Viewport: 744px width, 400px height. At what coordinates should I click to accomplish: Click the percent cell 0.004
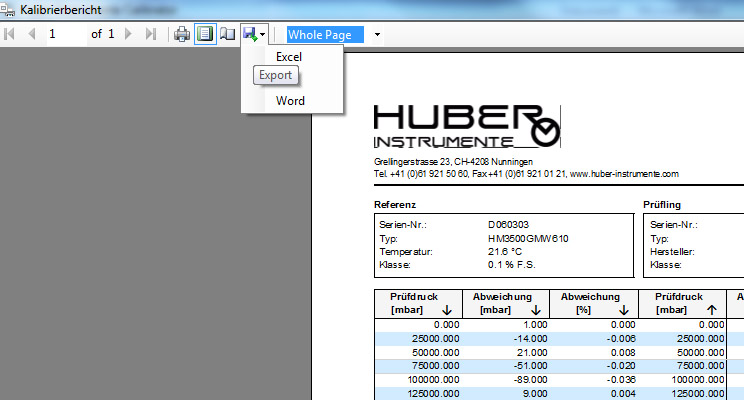[623, 393]
